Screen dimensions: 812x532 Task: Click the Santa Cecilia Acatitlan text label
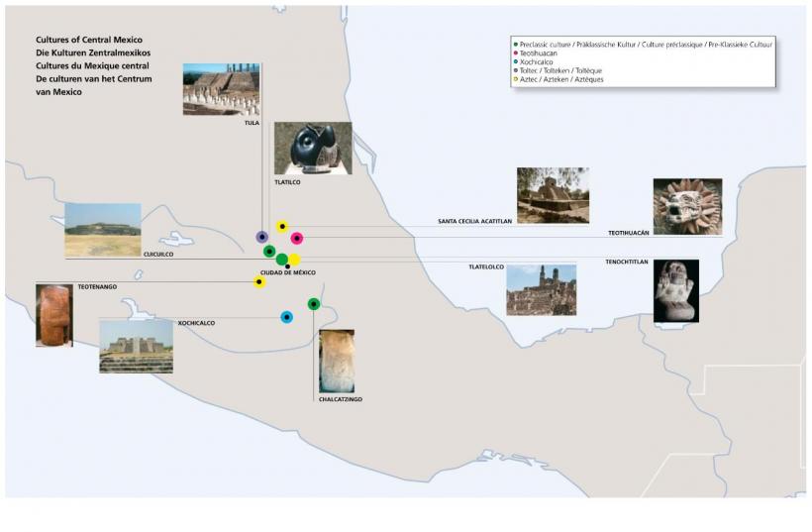tap(474, 222)
